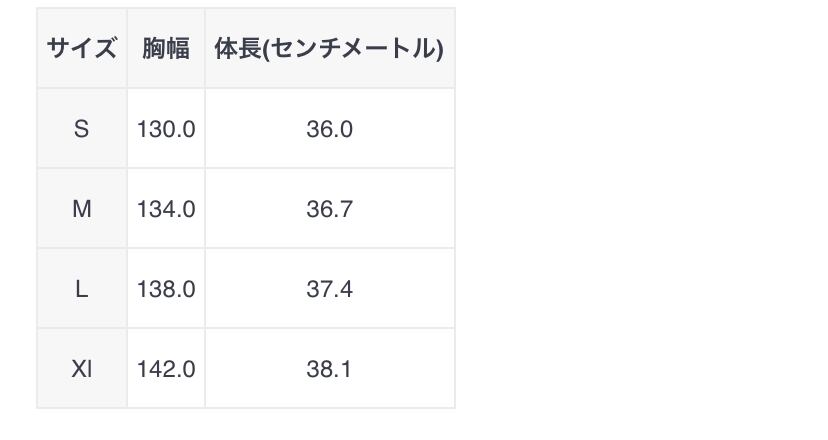Click the 36.0 body length value
Screen dimensions: 828x440
click(x=329, y=129)
